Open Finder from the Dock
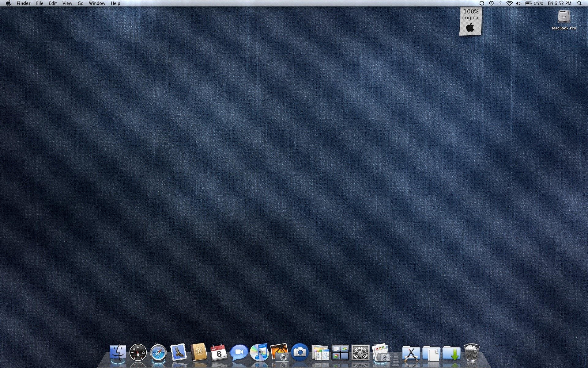The image size is (588, 368). tap(118, 353)
